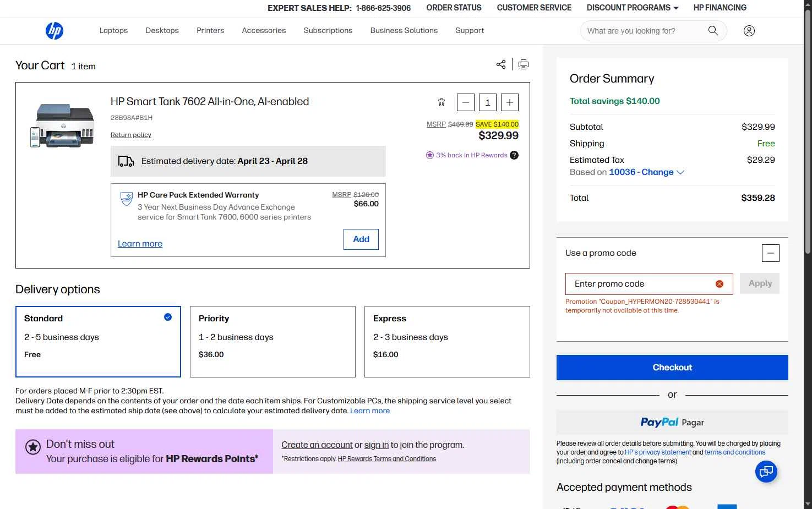Open Care Pack Learn more link
Viewport: 812px width, 509px height.
(x=140, y=244)
